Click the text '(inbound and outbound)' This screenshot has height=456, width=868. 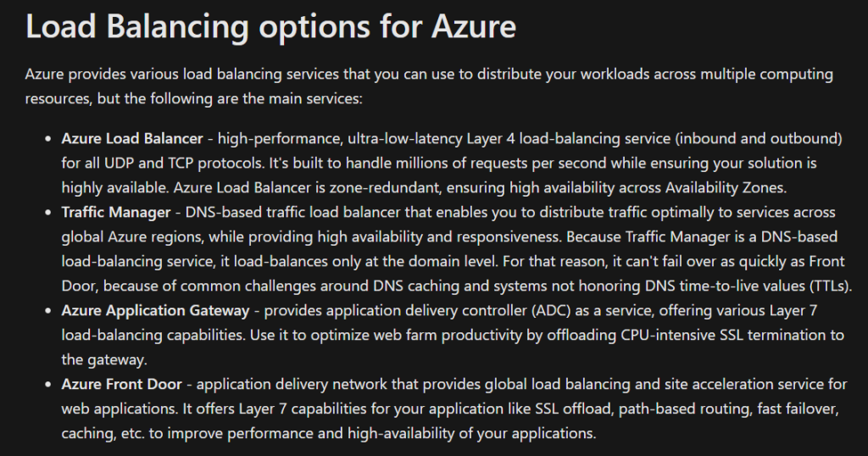pyautogui.click(x=759, y=138)
